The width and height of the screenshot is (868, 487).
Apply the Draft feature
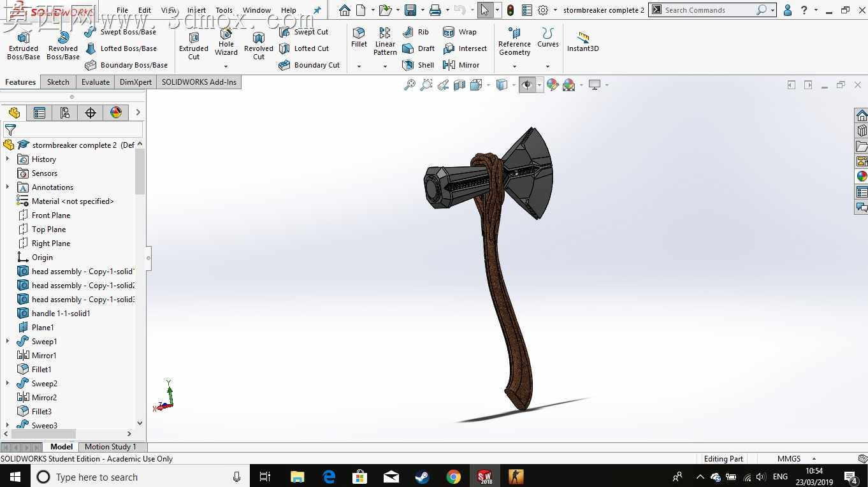(x=418, y=48)
